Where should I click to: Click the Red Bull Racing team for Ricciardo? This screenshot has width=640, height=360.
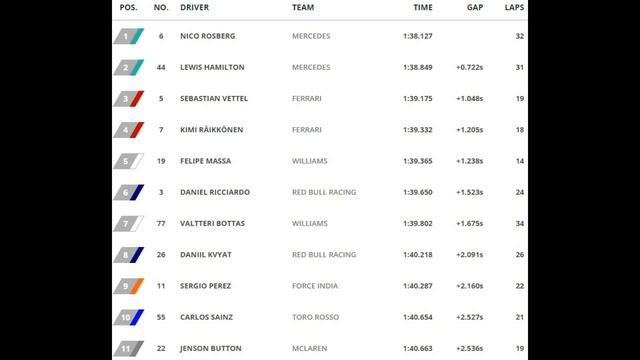click(x=324, y=192)
